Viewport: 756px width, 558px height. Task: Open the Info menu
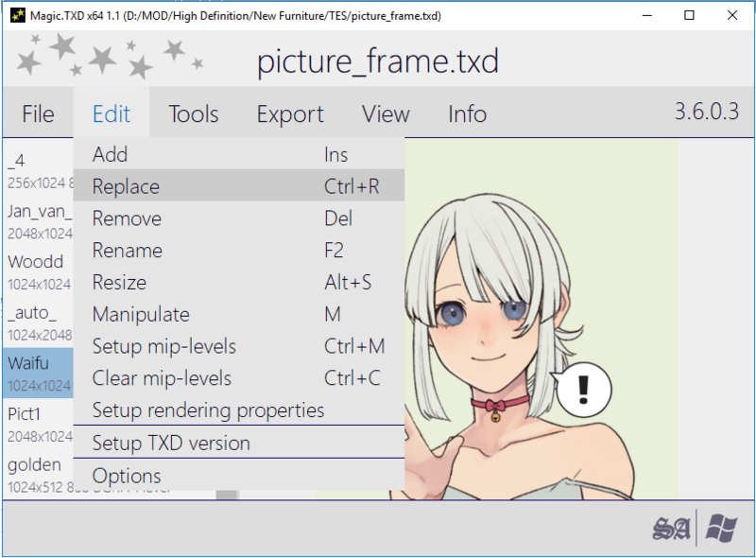click(x=467, y=114)
